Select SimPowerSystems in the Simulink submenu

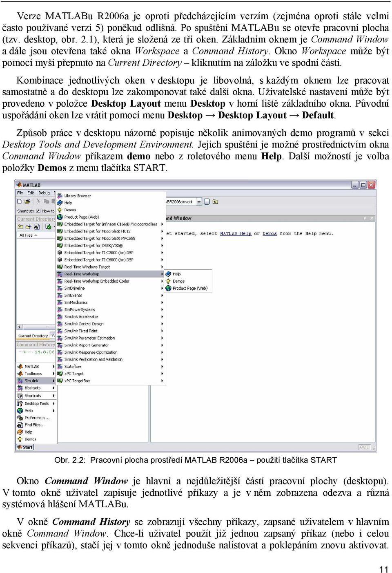[x=111, y=310]
